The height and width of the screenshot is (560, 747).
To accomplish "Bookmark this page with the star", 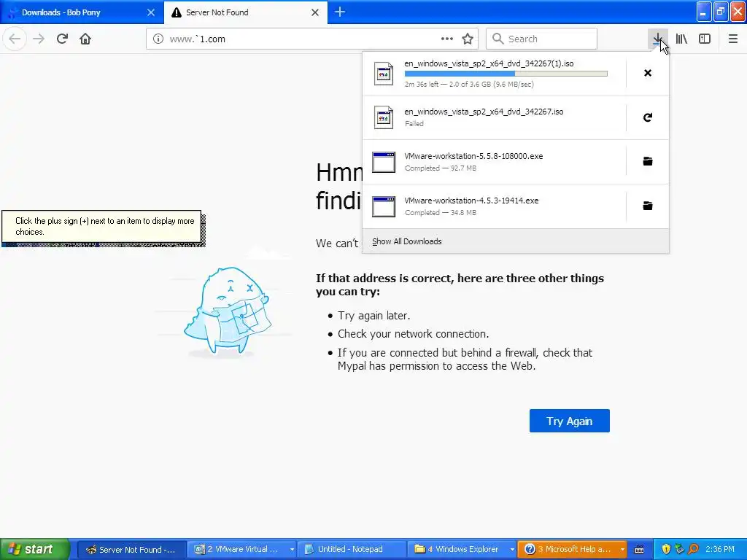I will coord(468,39).
